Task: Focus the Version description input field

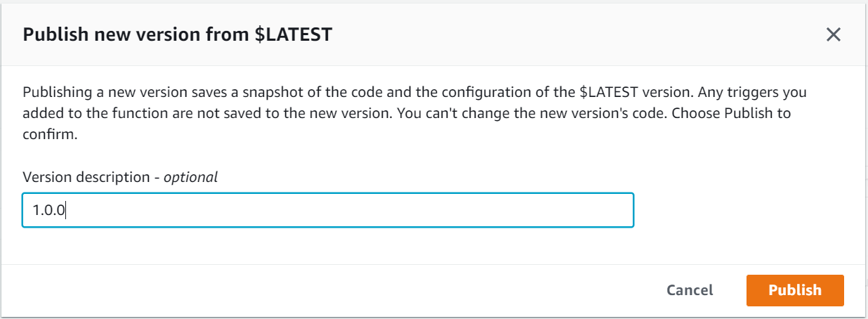Action: click(x=327, y=210)
